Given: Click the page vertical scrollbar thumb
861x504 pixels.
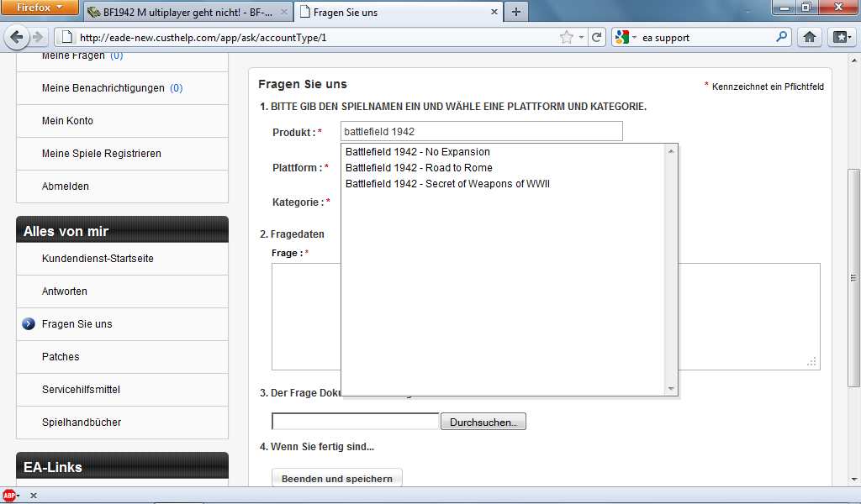Looking at the screenshot, I should coord(854,278).
